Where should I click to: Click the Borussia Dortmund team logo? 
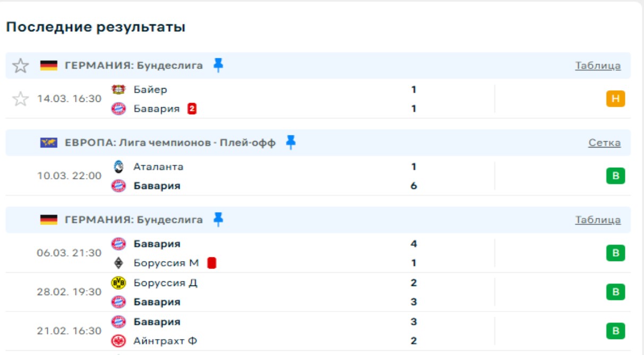coord(118,283)
